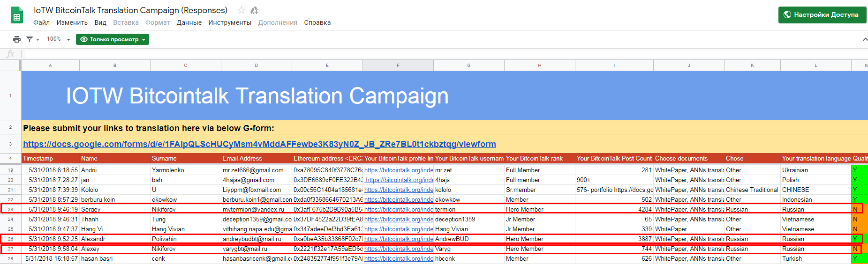Open the Файл menu

pyautogui.click(x=41, y=22)
